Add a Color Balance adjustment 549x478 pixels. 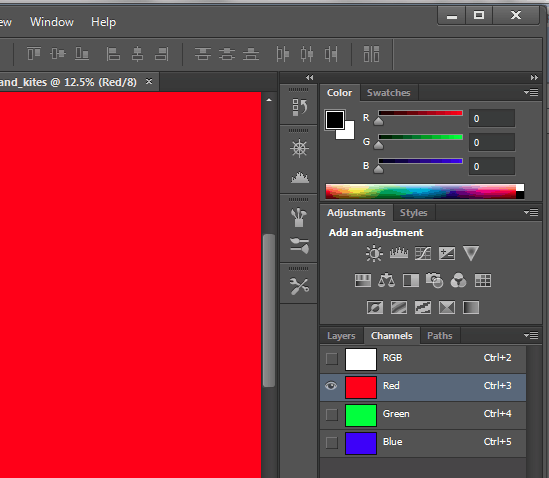387,280
